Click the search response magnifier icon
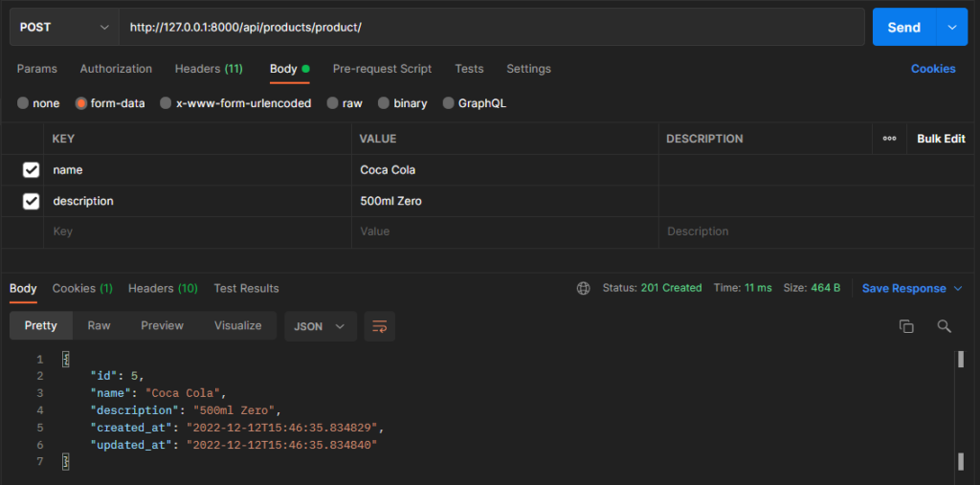This screenshot has height=485, width=980. [944, 326]
